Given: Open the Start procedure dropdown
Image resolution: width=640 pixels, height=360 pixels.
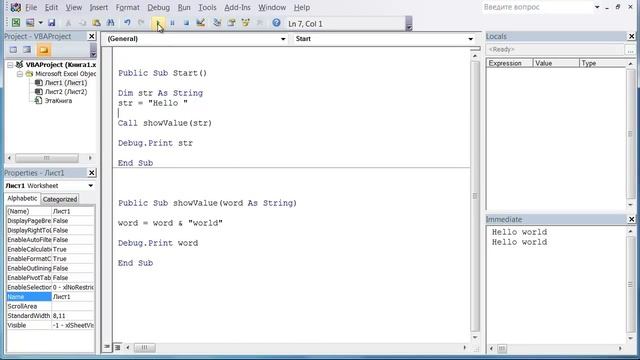Looking at the screenshot, I should [471, 39].
